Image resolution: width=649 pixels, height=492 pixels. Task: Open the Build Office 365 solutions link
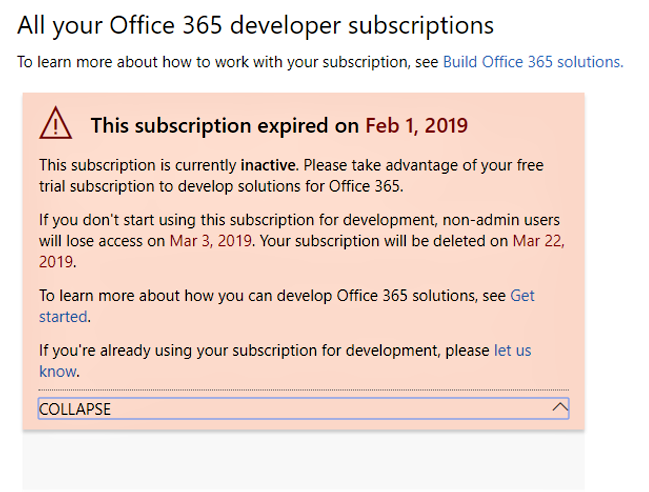tap(533, 62)
